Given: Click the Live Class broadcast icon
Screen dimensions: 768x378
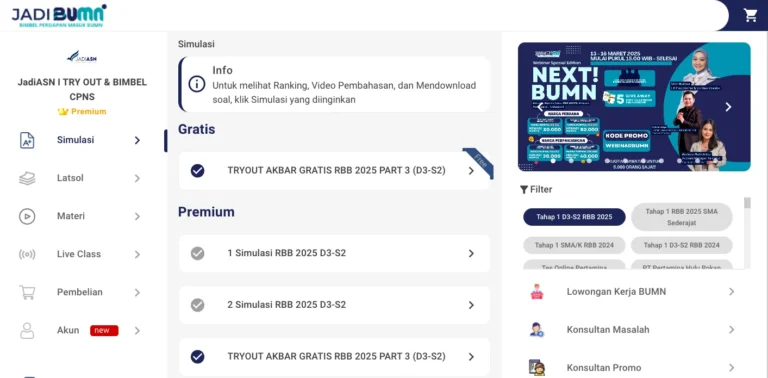Looking at the screenshot, I should (x=27, y=255).
